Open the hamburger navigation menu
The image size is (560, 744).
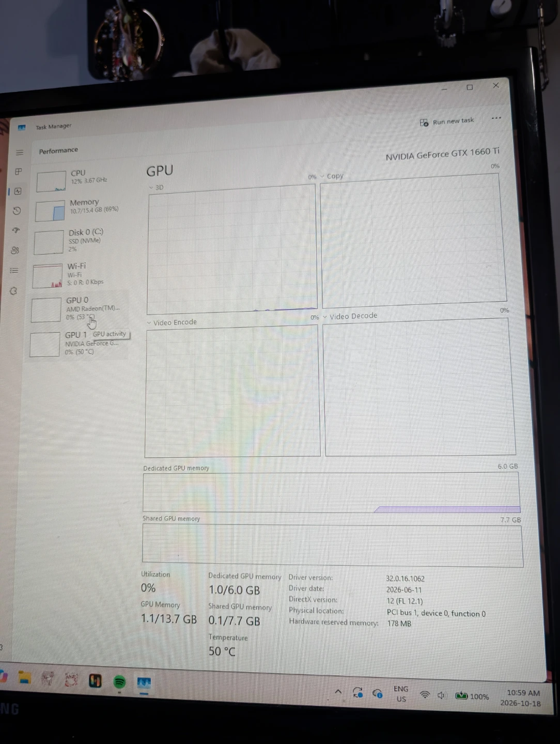pos(20,152)
